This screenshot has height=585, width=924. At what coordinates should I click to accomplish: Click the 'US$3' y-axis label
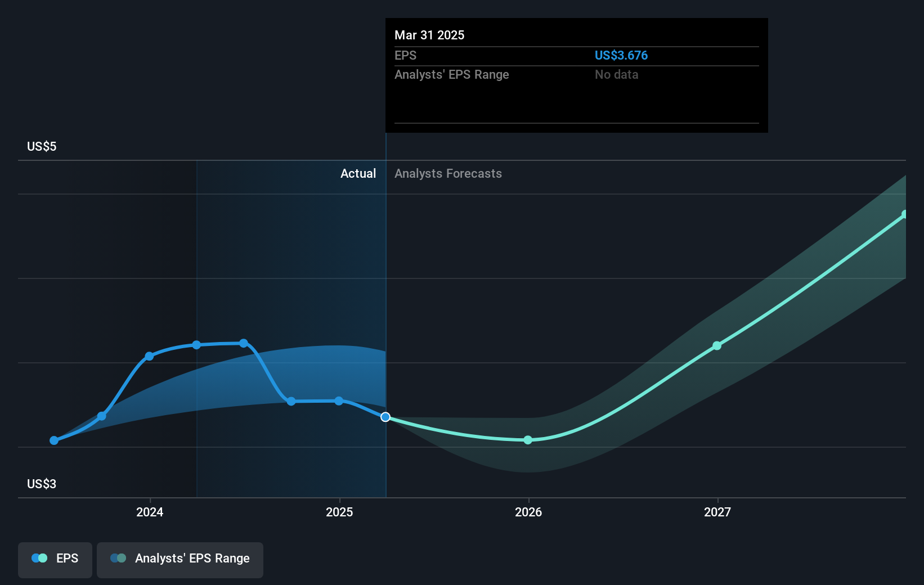tap(42, 484)
